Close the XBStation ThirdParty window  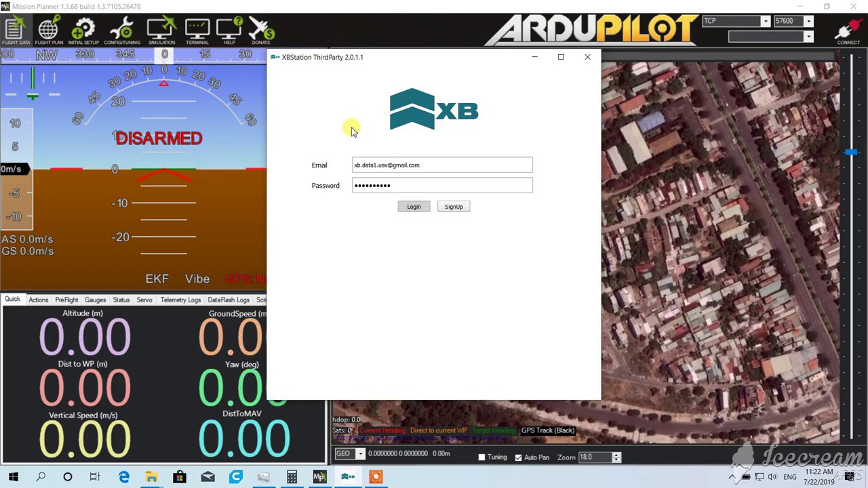587,57
